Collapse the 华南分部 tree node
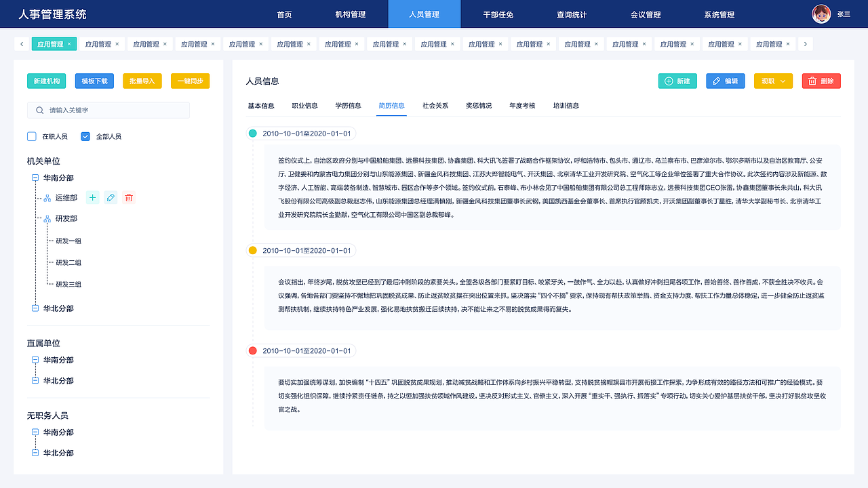 coord(34,178)
